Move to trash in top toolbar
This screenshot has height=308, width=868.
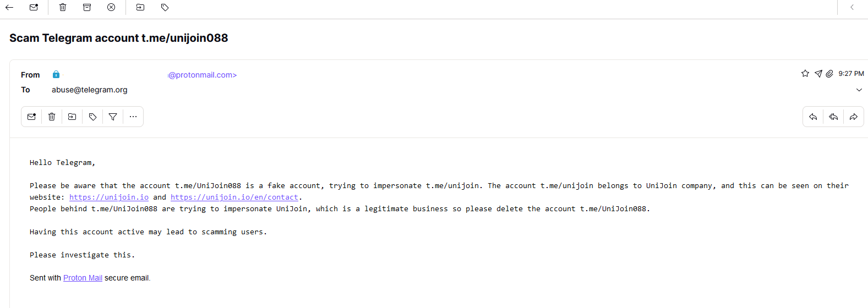click(x=63, y=7)
